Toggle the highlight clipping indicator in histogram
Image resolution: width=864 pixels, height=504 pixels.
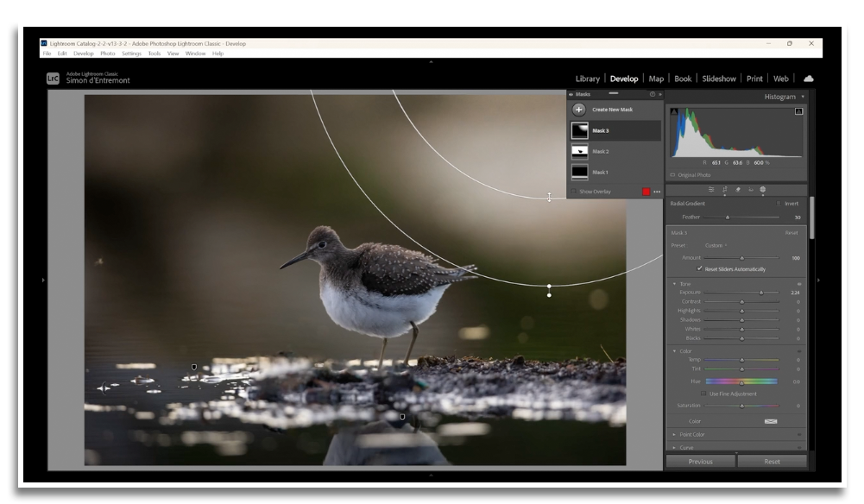tap(798, 112)
